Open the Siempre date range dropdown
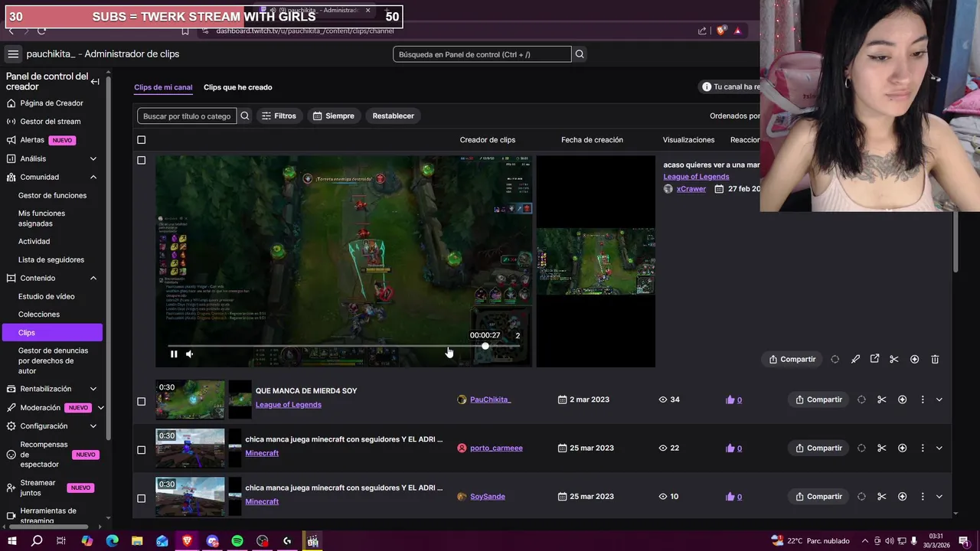Screen dimensions: 980x551 [x=334, y=116]
